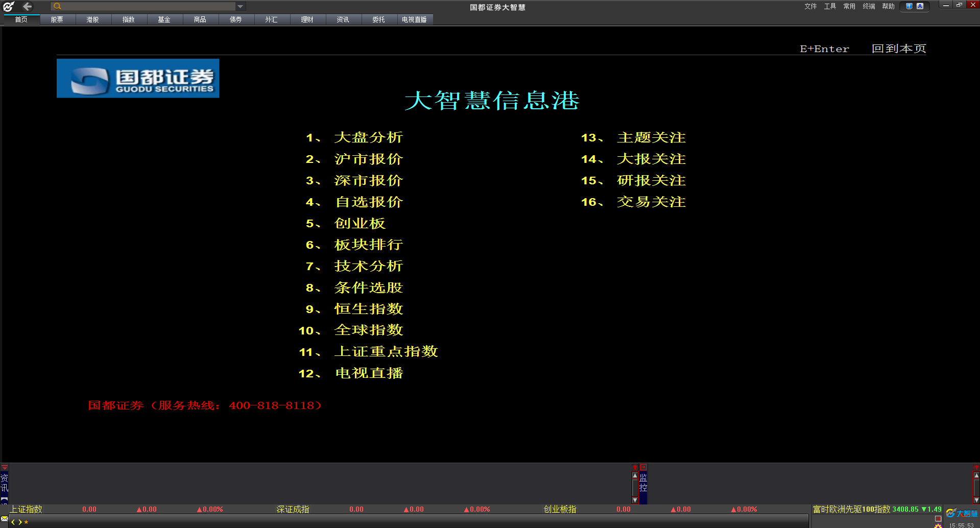
Task: Switch to the 外汇 tab
Action: tap(272, 19)
